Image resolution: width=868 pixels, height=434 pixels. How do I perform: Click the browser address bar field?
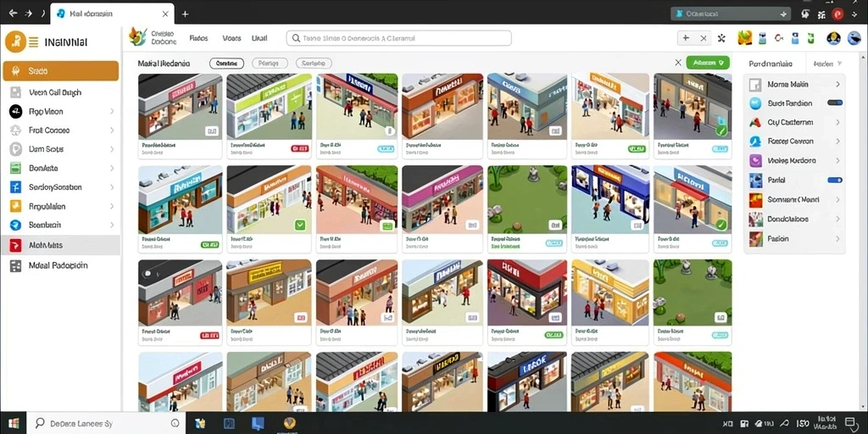(x=730, y=14)
